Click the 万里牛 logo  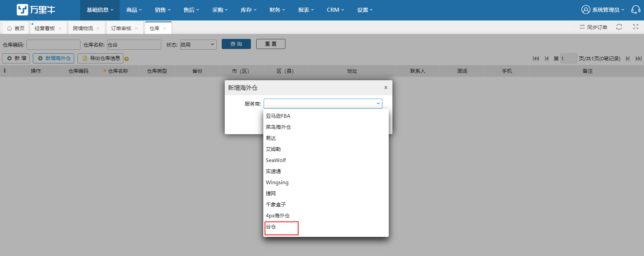pos(36,10)
